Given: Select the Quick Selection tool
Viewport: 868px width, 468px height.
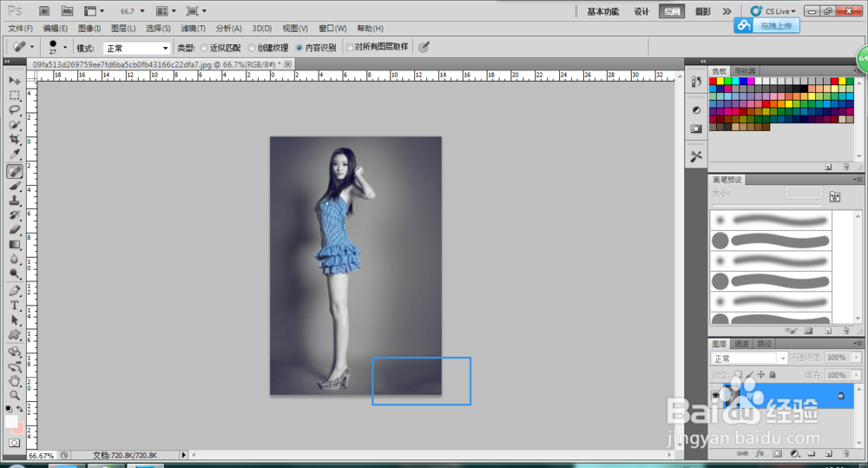Looking at the screenshot, I should pos(15,125).
